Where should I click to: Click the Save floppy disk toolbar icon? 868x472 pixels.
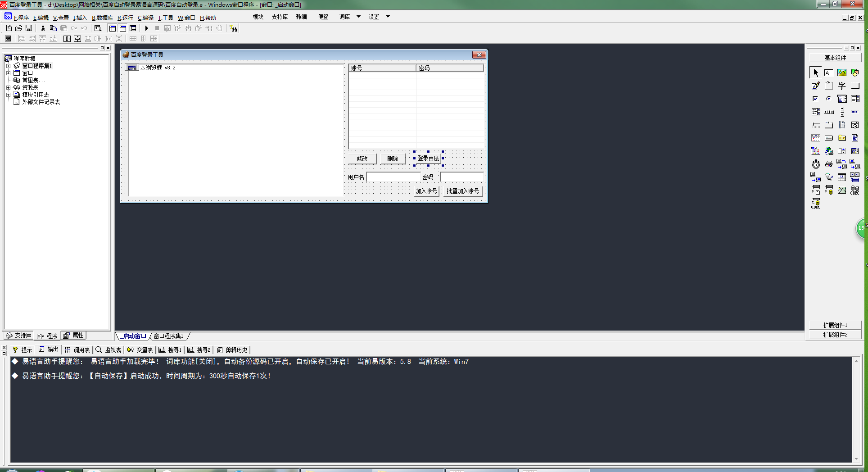(29, 28)
